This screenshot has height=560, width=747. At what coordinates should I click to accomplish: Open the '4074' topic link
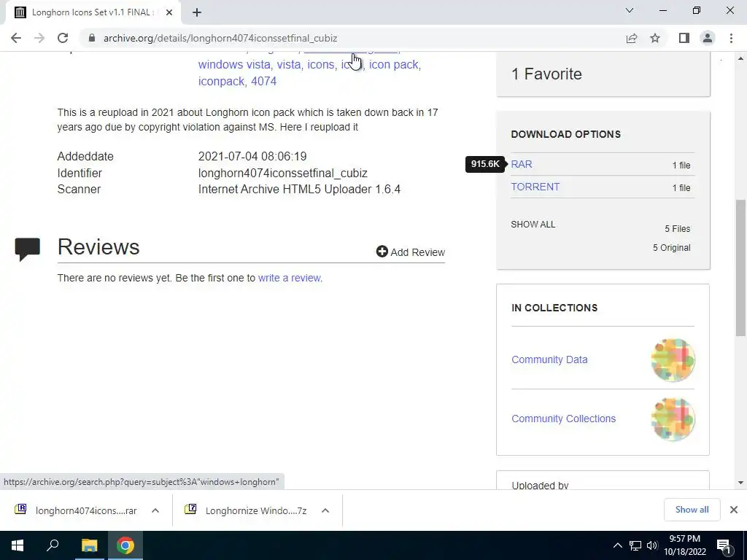264,82
